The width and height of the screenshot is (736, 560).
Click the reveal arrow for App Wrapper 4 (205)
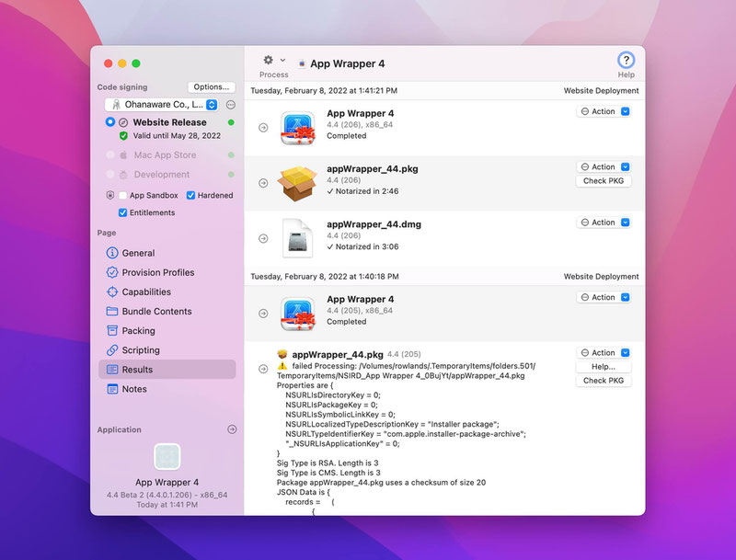click(x=263, y=314)
